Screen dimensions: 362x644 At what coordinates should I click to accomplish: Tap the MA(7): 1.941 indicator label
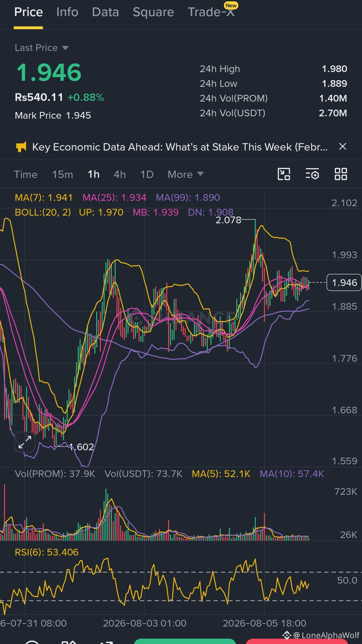[44, 197]
